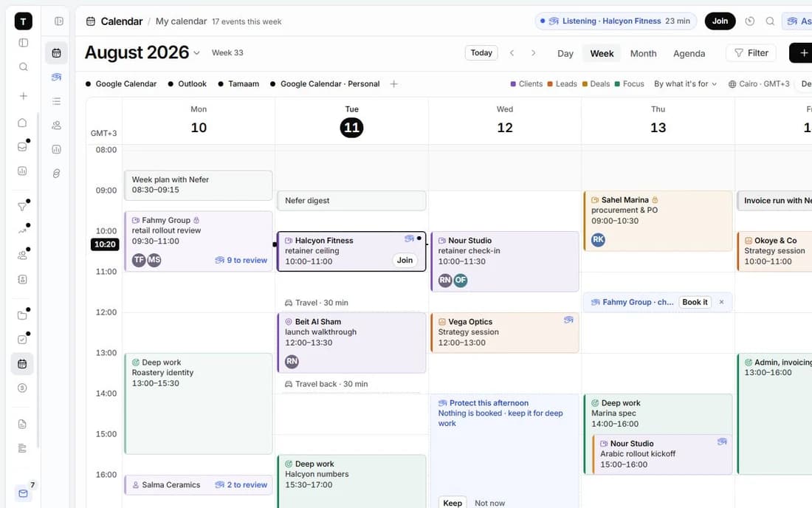Go to previous week arrow
Viewport: 812px width, 508px height.
point(512,53)
